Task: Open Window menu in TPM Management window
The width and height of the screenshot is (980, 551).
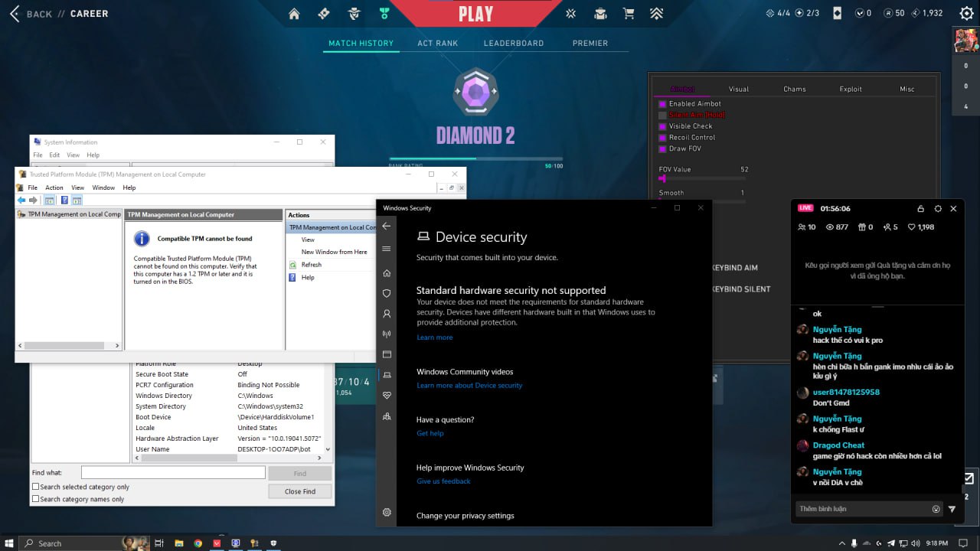Action: (x=103, y=187)
